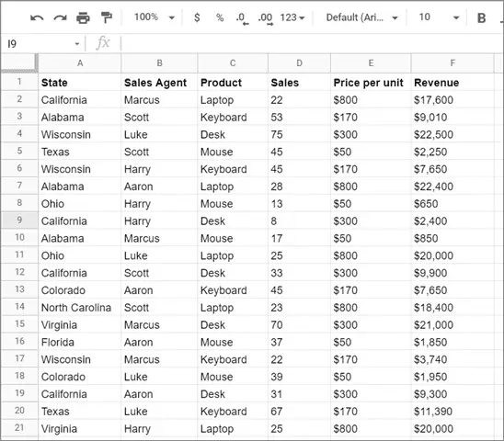
Task: Select the $18,400 revenue cell
Action: (x=452, y=308)
